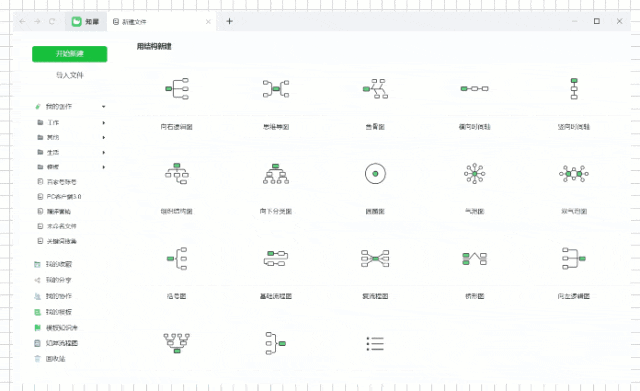Switch to the 新建文件 tab

[161, 22]
